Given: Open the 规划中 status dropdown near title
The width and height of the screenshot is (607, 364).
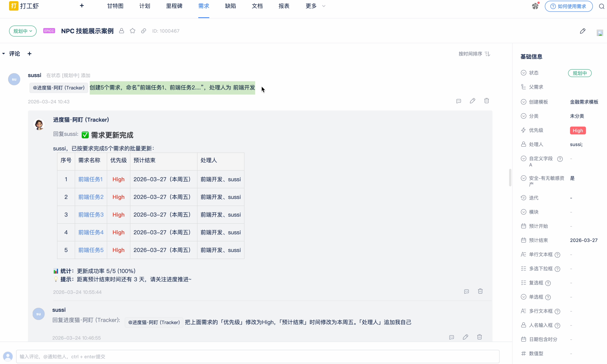Looking at the screenshot, I should pyautogui.click(x=23, y=31).
